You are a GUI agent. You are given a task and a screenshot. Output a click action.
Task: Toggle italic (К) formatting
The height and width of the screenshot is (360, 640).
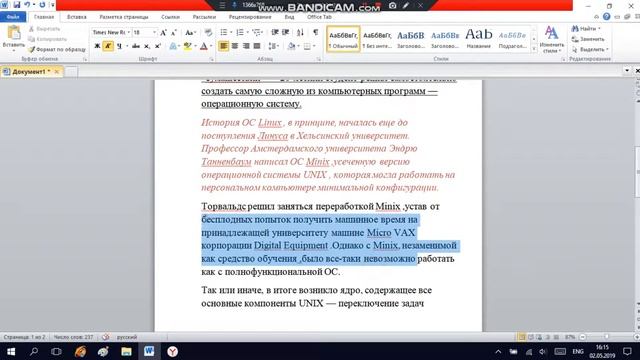tap(108, 46)
